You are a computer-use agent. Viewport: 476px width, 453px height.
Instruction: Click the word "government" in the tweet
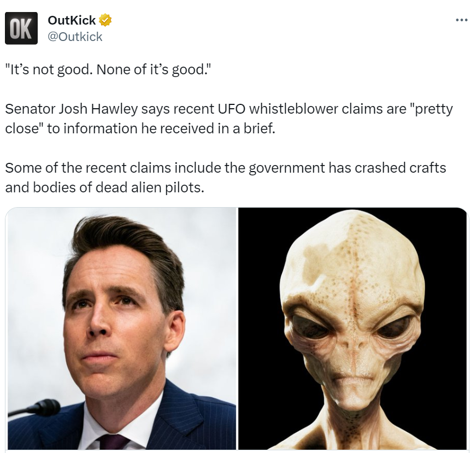pyautogui.click(x=286, y=168)
